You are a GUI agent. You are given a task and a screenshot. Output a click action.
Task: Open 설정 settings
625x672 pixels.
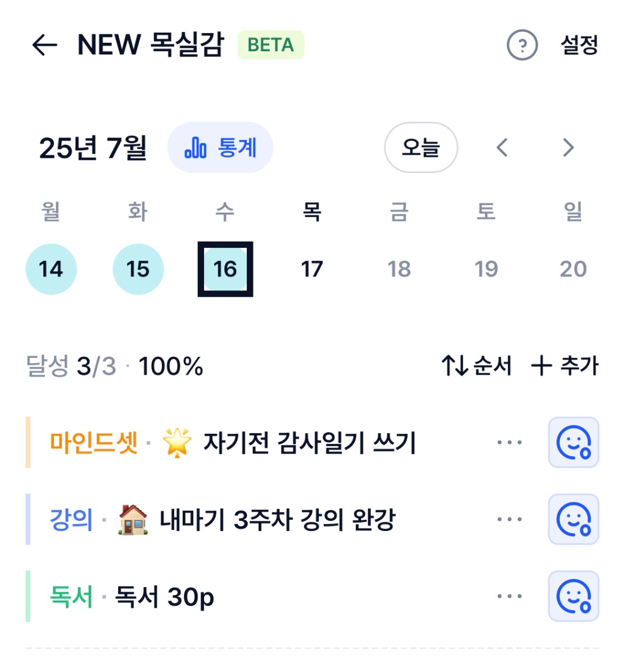point(579,44)
